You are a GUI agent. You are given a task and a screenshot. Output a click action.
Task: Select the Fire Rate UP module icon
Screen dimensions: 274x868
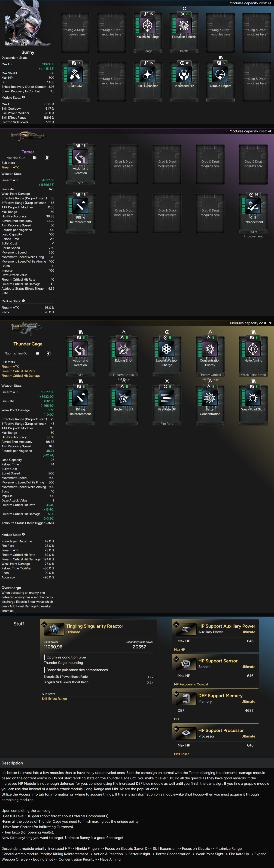point(167,398)
